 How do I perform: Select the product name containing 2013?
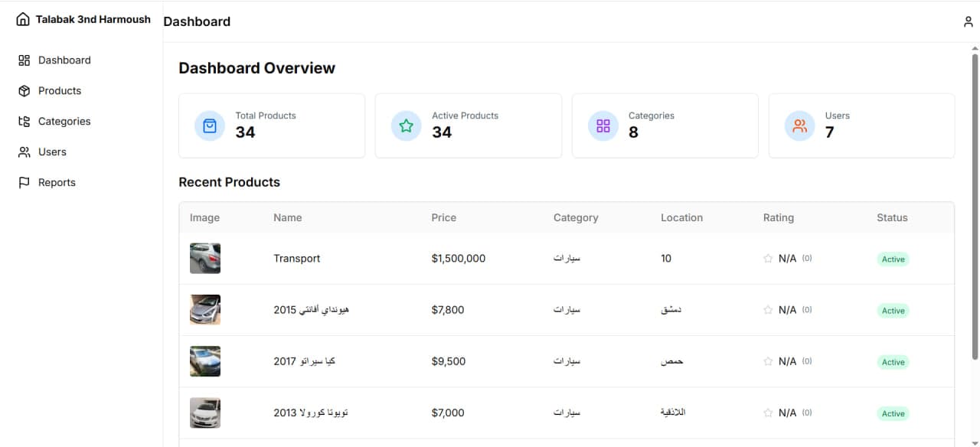(311, 413)
